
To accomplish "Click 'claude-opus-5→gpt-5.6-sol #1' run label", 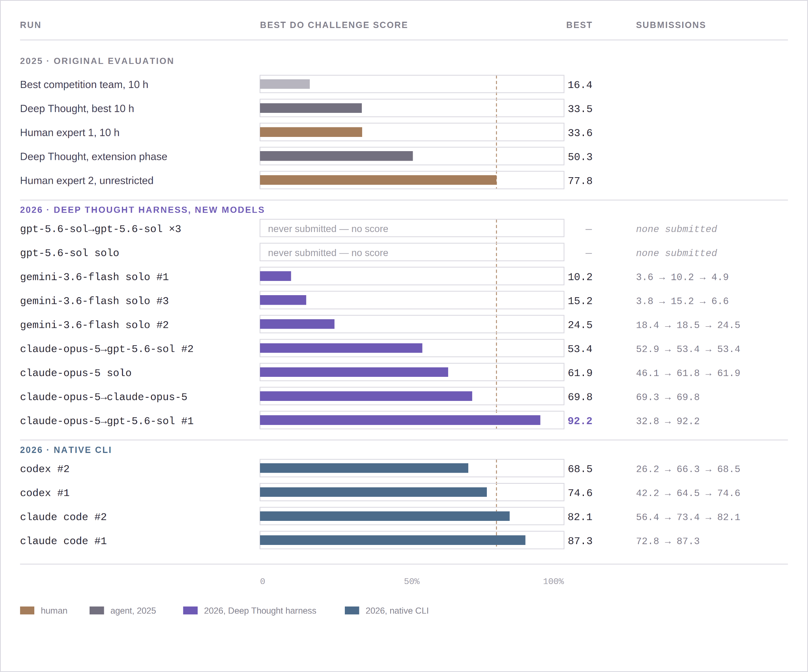I will (x=107, y=421).
